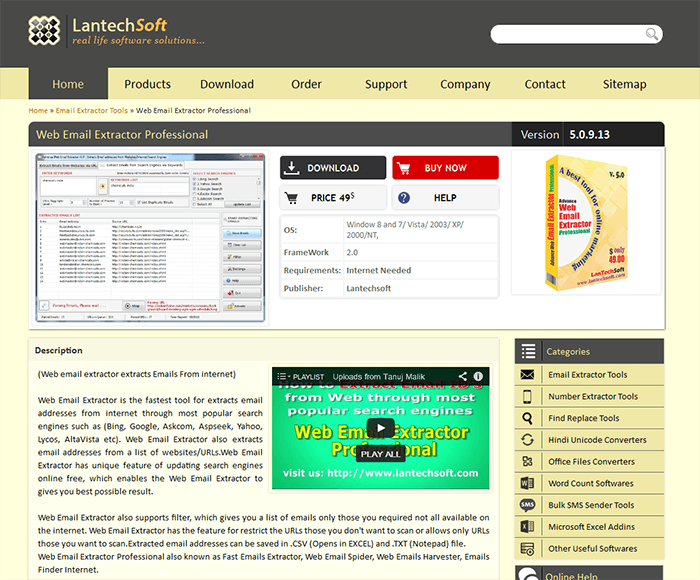The width and height of the screenshot is (700, 580).
Task: Click version number 5.0.9.13
Action: pyautogui.click(x=589, y=134)
